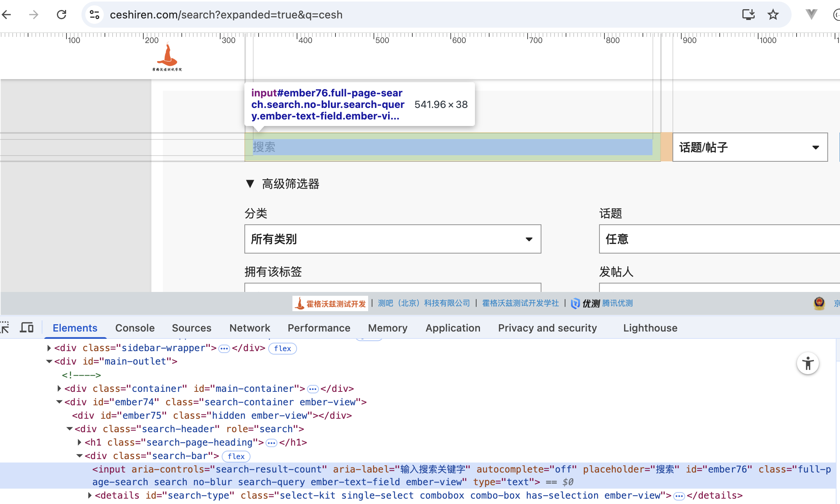This screenshot has height=504, width=840.
Task: Switch to the Performance tab
Action: (x=319, y=328)
